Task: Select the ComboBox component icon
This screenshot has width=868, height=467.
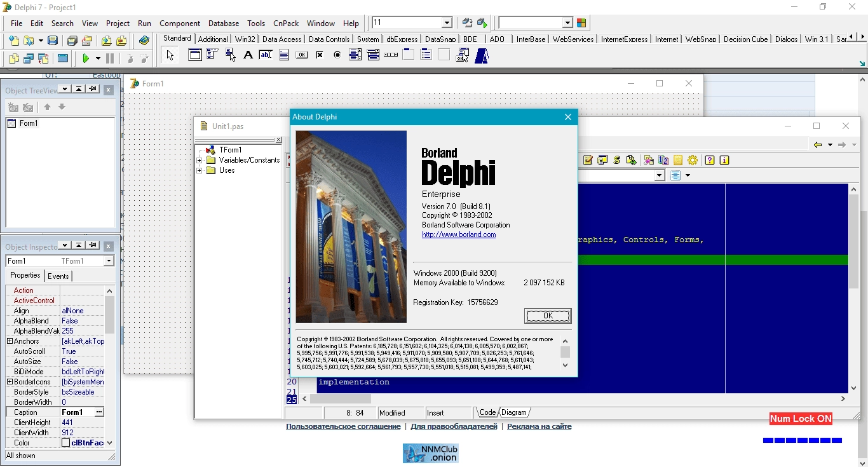Action: click(373, 55)
